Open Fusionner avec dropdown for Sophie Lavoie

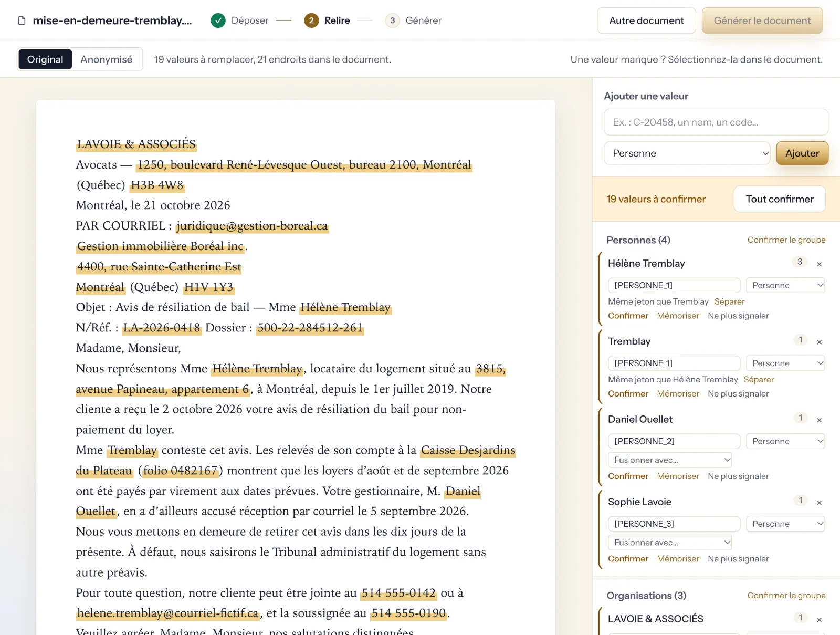pos(670,543)
